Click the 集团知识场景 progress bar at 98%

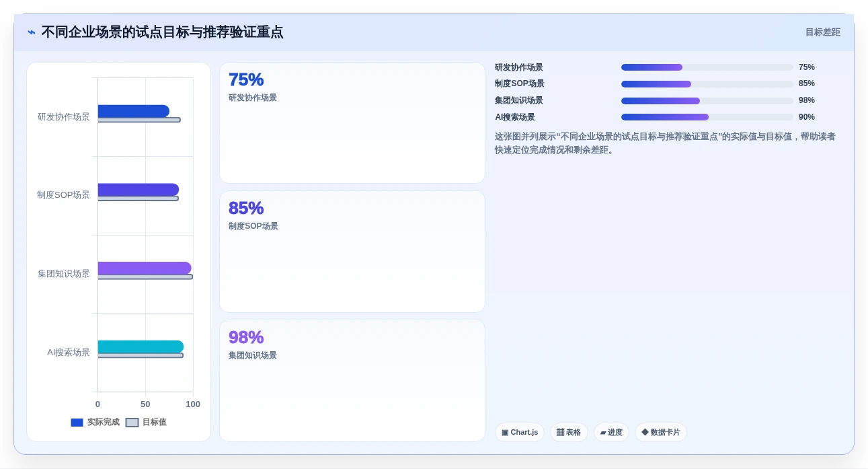tap(707, 101)
